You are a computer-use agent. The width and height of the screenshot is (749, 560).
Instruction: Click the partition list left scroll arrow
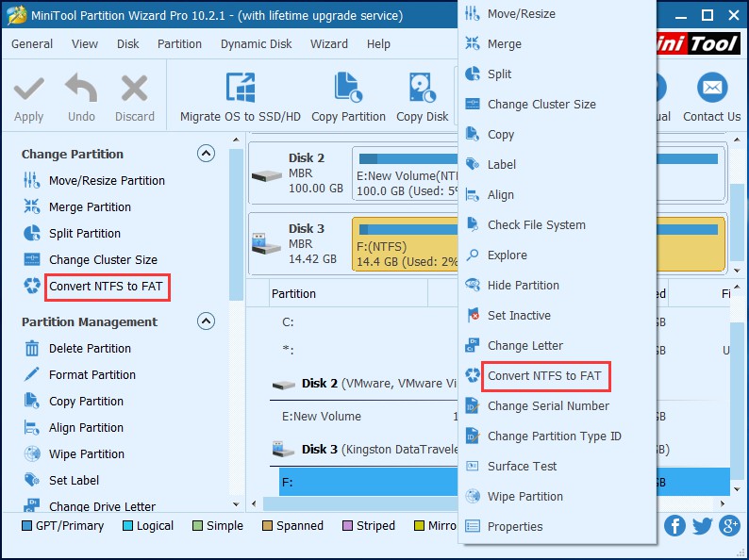[x=254, y=503]
